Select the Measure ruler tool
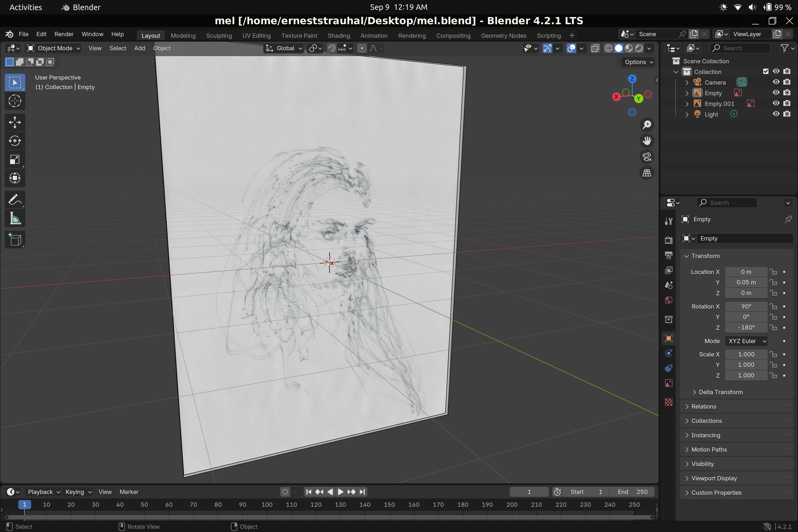 15,218
